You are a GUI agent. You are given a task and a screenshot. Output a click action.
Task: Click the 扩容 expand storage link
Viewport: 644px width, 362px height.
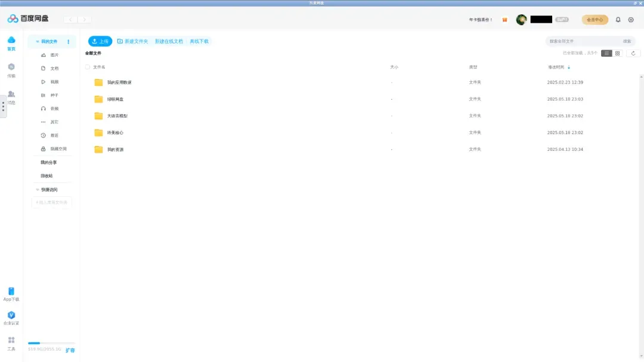click(x=70, y=351)
